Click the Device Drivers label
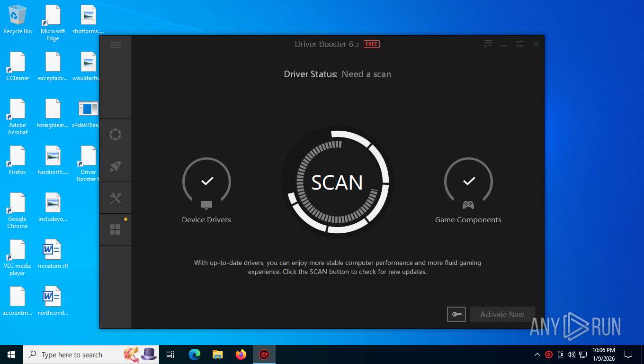Screen dimensions: 644x364 [206, 220]
